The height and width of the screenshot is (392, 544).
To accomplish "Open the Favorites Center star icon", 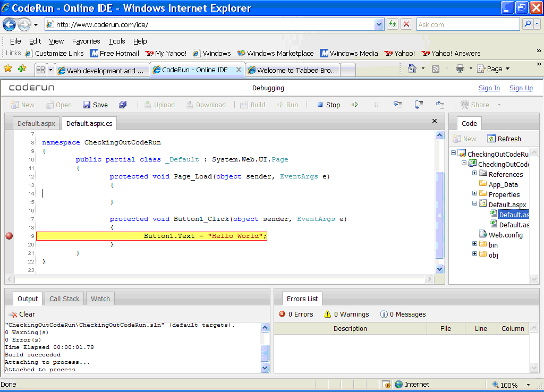I will tap(7, 69).
